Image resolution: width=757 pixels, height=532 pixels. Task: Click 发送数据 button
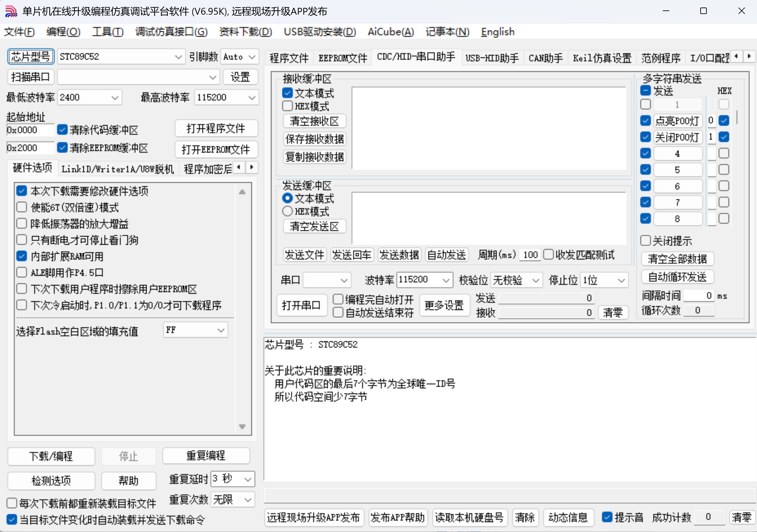pyautogui.click(x=399, y=255)
